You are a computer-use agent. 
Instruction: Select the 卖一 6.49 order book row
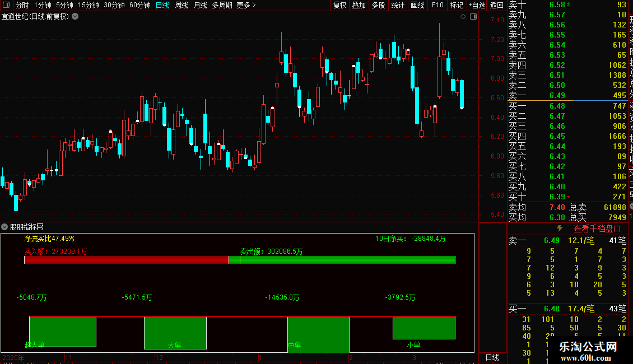567,95
